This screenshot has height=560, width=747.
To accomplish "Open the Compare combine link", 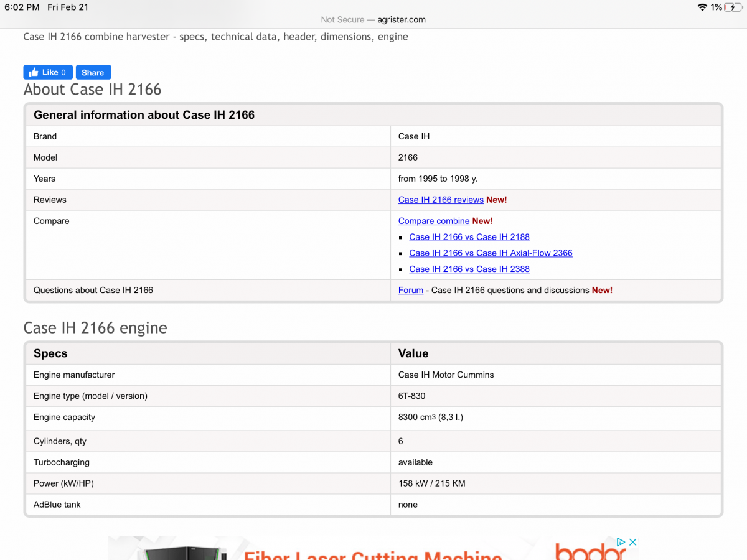I will [x=434, y=221].
